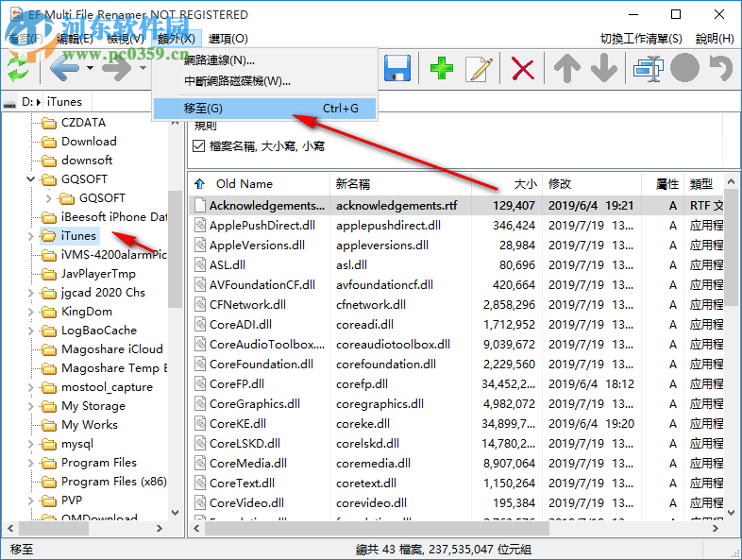Viewport: 742px width, 560px height.
Task: Select the My Works folder
Action: click(90, 425)
